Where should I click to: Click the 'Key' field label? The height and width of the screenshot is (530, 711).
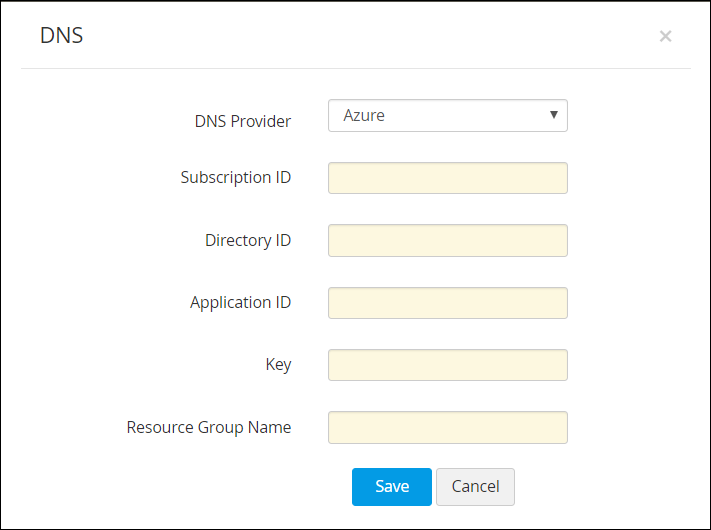point(278,365)
